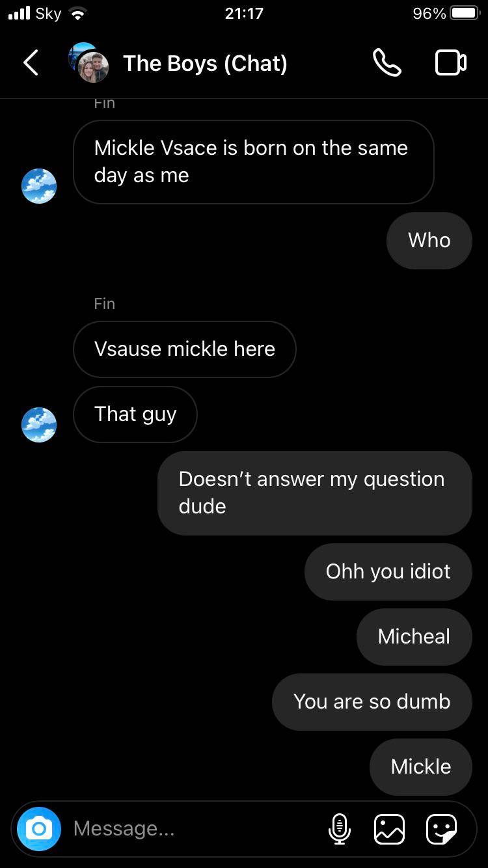Tap the "Vsause mickle here" message
The width and height of the screenshot is (488, 868).
(185, 349)
